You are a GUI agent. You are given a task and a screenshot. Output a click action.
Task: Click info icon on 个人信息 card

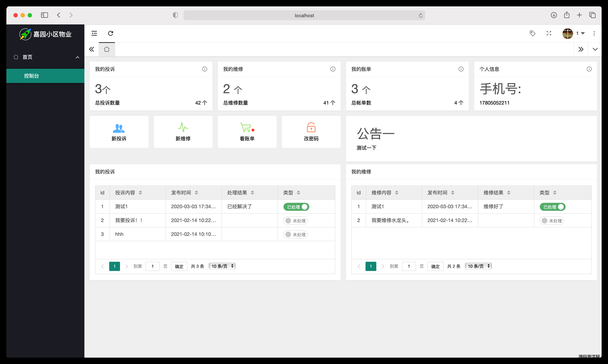pos(589,69)
